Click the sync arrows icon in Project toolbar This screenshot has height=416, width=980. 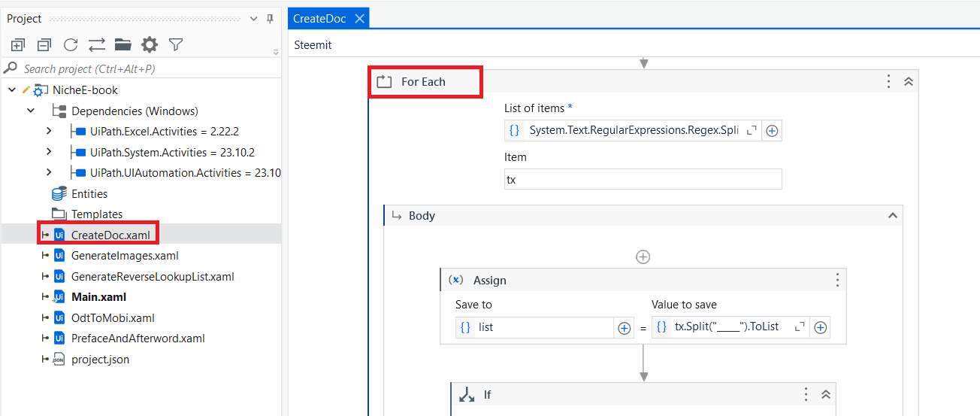96,45
